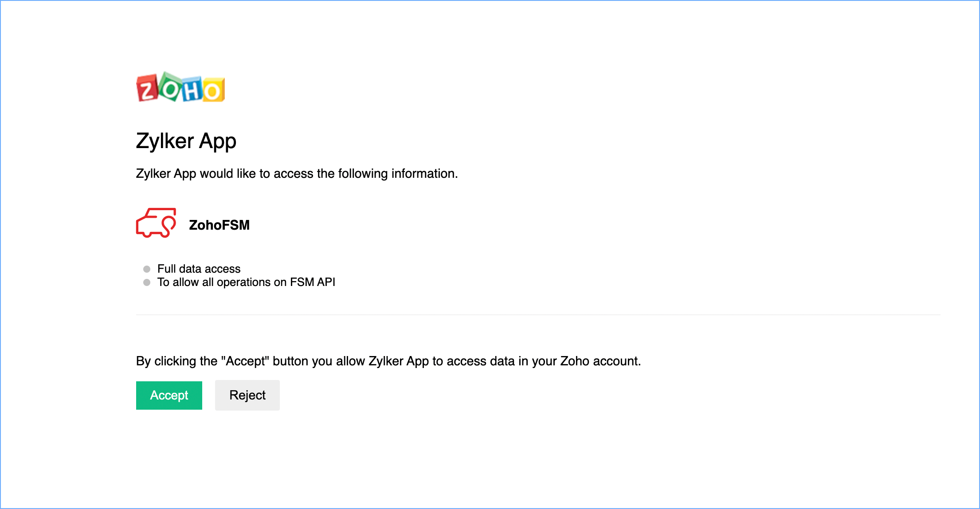
Task: Click the yellow O block in Zoho logo
Action: (x=213, y=91)
